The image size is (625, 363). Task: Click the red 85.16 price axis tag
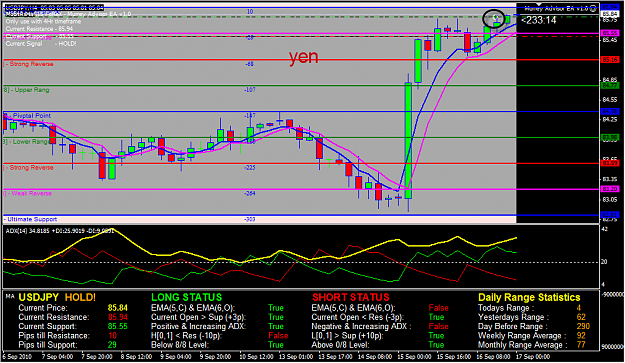click(610, 60)
